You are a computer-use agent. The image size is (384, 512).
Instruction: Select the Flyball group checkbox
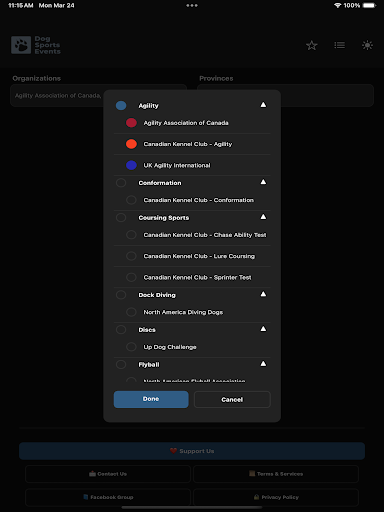[x=121, y=365]
